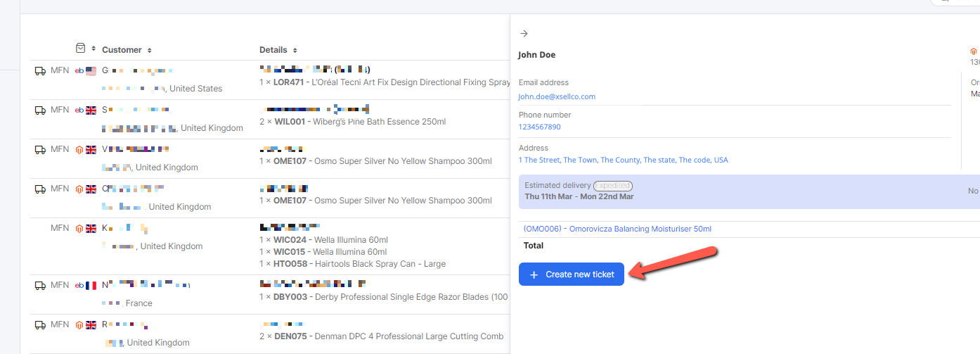Screen dimensions: 980x354
Task: Click the MFN label in the WIC024 row
Action: [x=60, y=228]
